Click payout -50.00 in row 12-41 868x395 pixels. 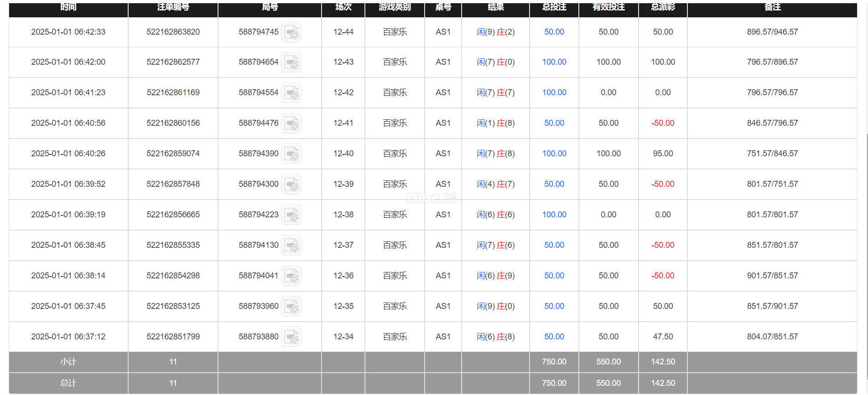coord(663,123)
